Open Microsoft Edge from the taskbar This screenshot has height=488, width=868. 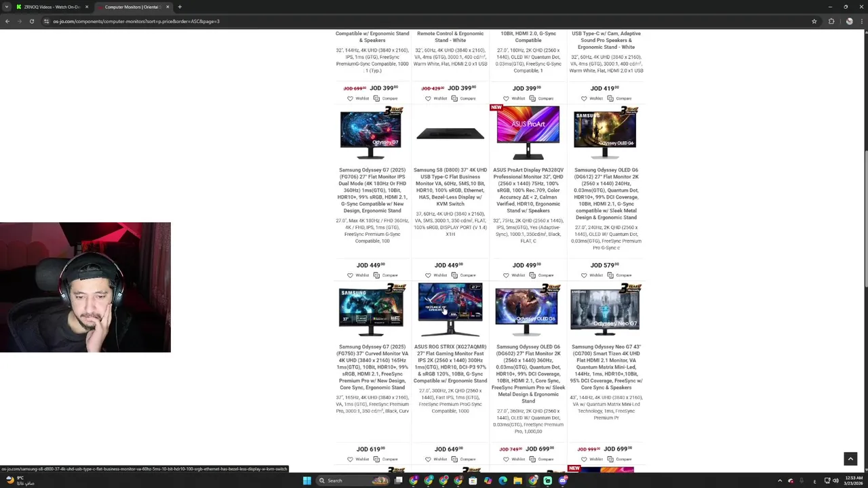click(x=502, y=481)
